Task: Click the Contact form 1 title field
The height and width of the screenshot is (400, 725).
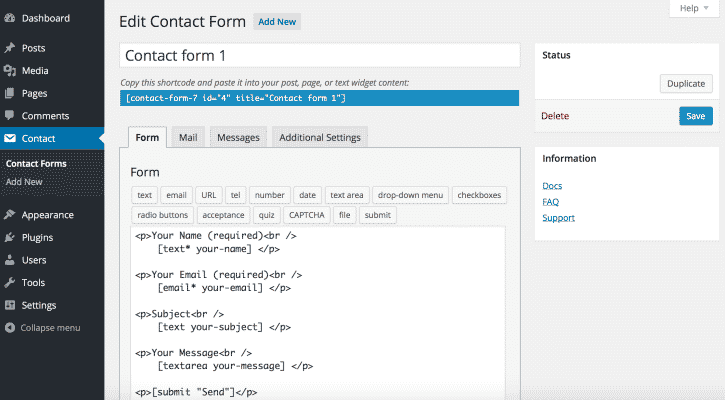Action: click(319, 55)
